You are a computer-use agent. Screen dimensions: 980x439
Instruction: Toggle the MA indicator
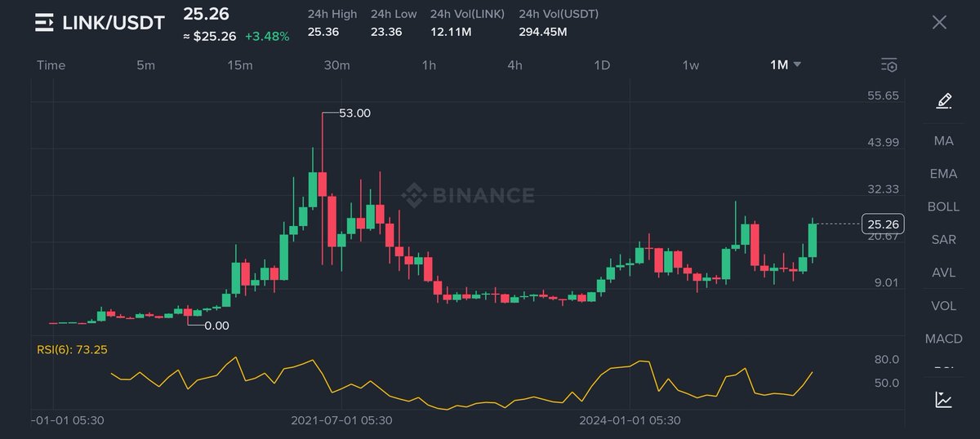click(944, 141)
